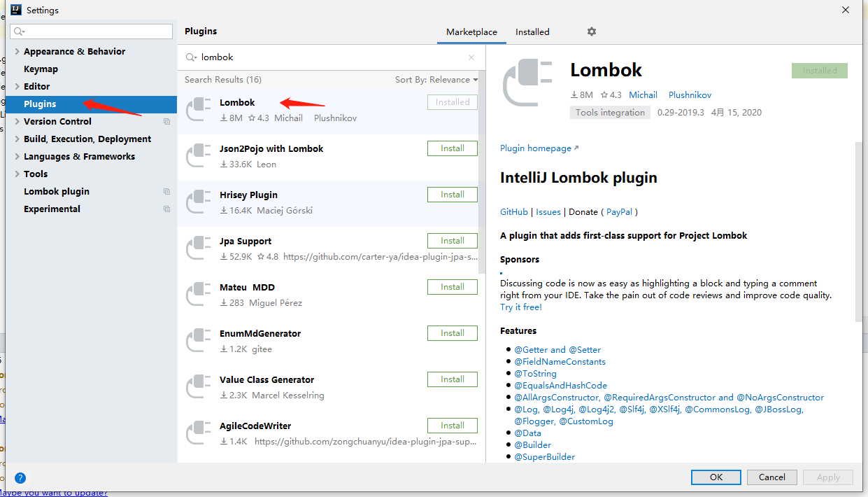Open the Michail author link in the details

(643, 95)
